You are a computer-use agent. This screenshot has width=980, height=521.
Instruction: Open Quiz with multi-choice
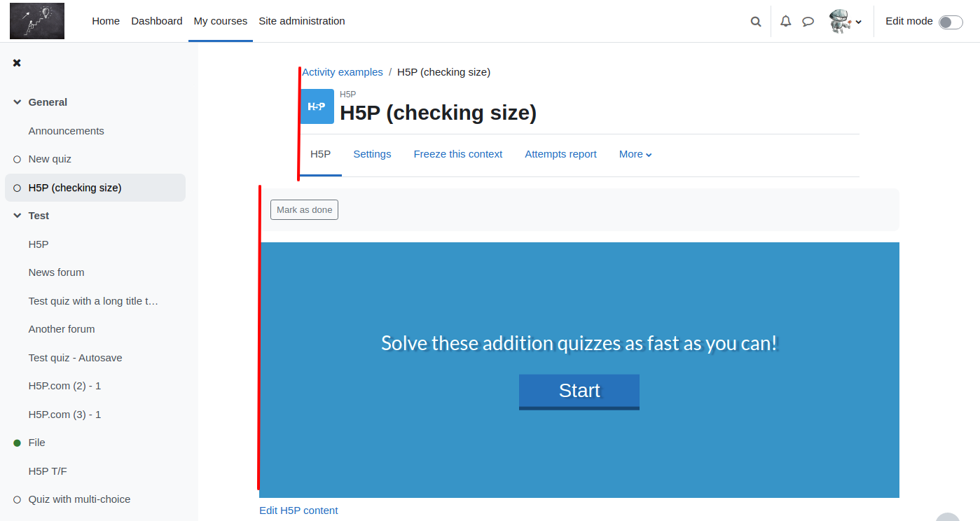pyautogui.click(x=80, y=499)
